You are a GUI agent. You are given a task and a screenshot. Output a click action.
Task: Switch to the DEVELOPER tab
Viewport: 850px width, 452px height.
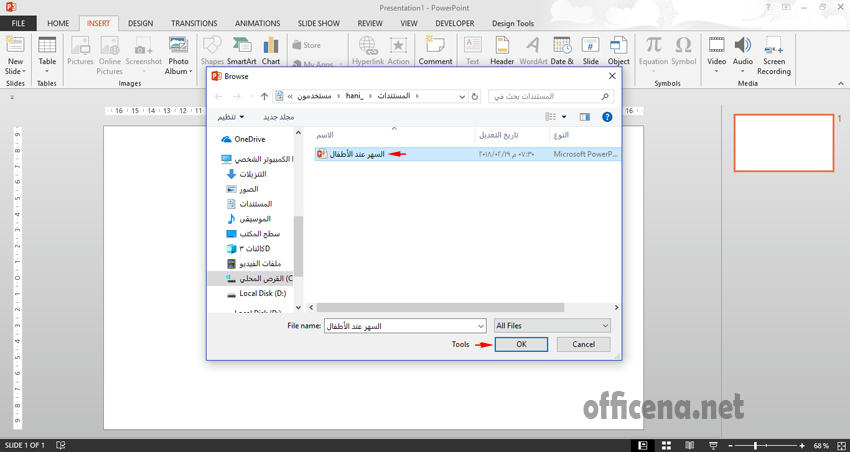[x=455, y=23]
